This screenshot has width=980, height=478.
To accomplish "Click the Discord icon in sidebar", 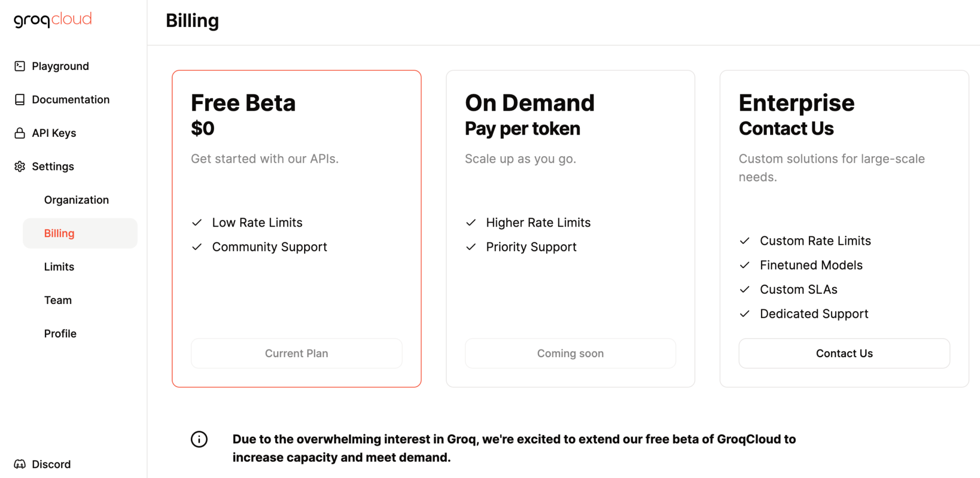I will [x=20, y=464].
